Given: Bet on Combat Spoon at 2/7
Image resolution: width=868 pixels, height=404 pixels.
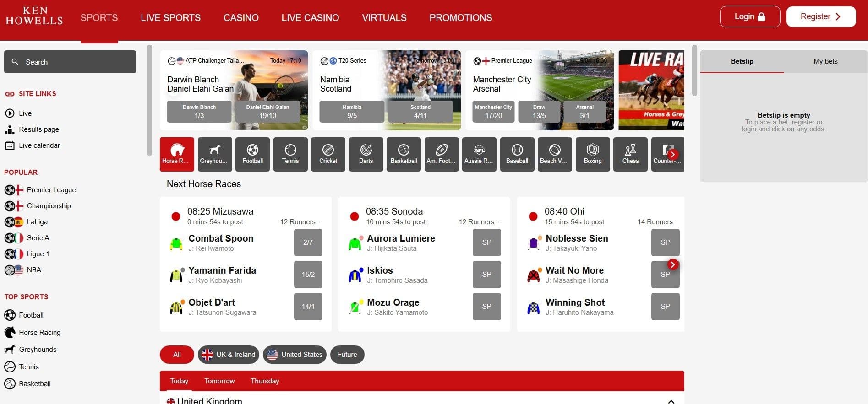Looking at the screenshot, I should (308, 242).
